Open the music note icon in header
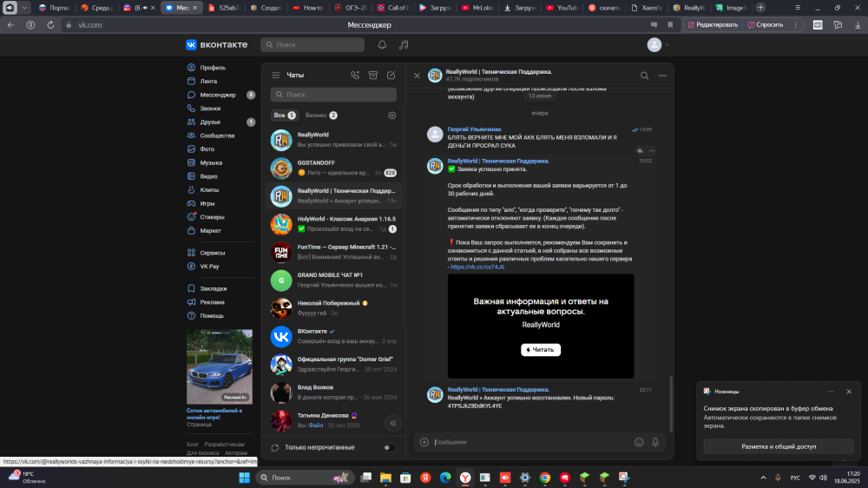This screenshot has width=868, height=488. 404,45
